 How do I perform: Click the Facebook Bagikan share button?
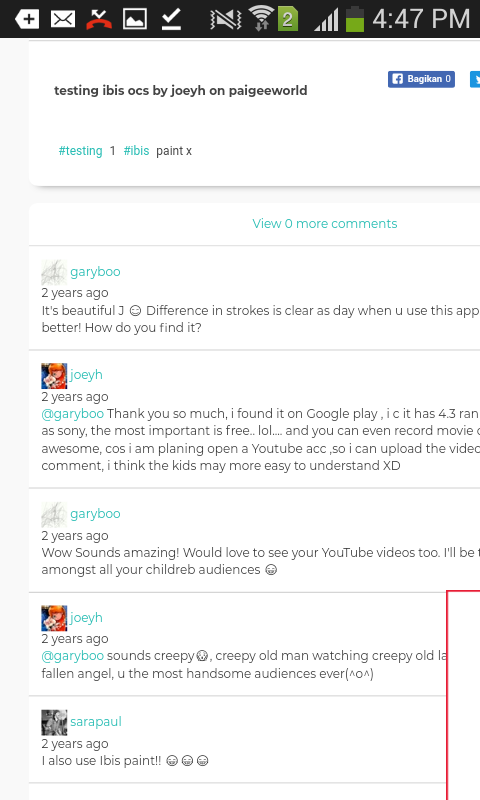click(x=421, y=79)
